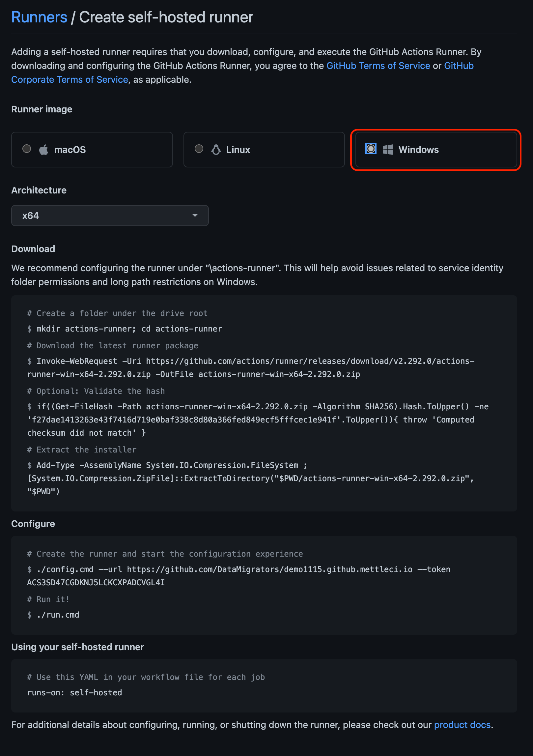Open Corporate Terms of Service link
Image resolution: width=533 pixels, height=756 pixels.
click(x=70, y=79)
